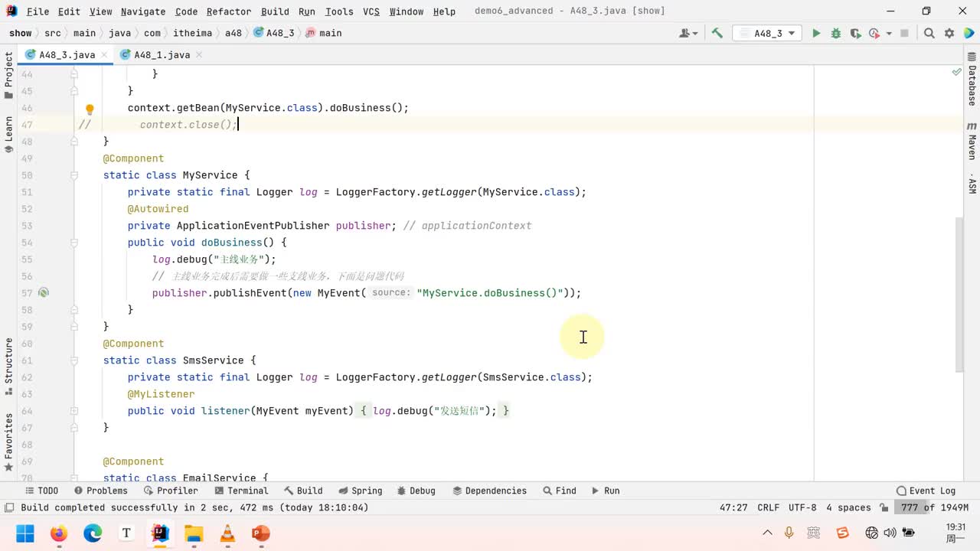Image resolution: width=980 pixels, height=551 pixels.
Task: Open the dropdown arrow beside the profiler icon
Action: click(x=889, y=33)
